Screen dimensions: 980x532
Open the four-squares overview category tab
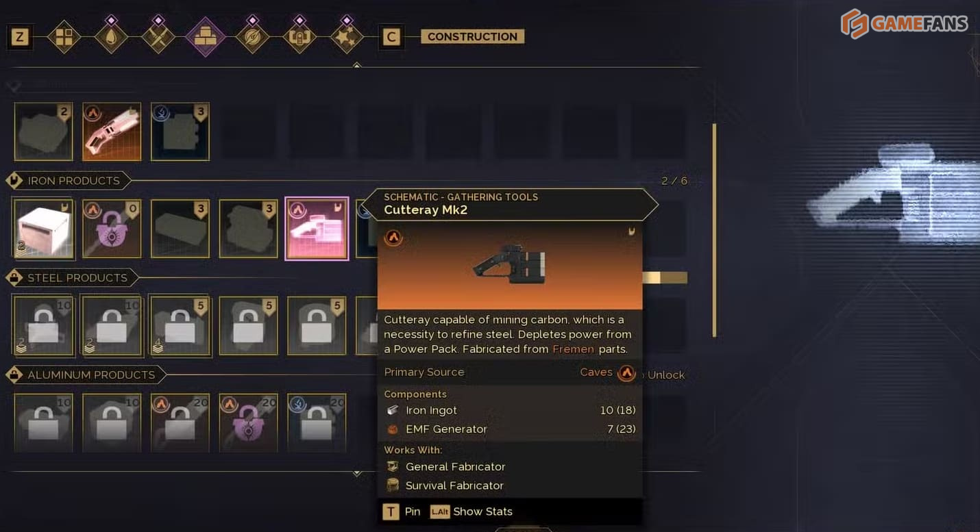click(64, 36)
